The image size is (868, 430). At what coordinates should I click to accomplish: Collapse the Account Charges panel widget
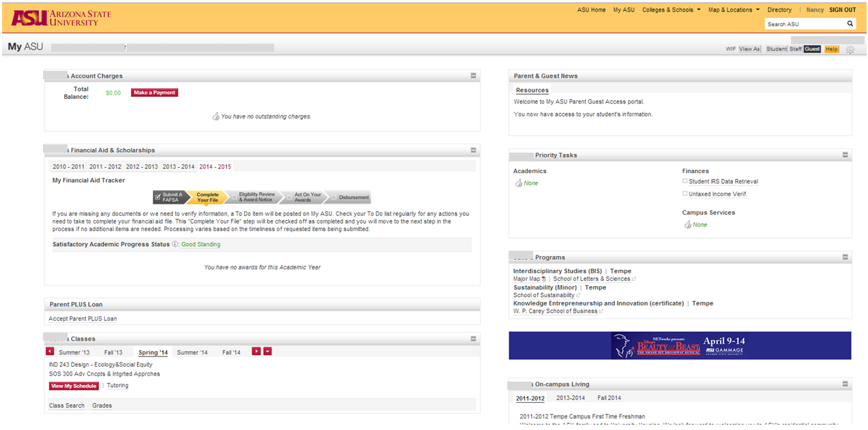coord(473,76)
